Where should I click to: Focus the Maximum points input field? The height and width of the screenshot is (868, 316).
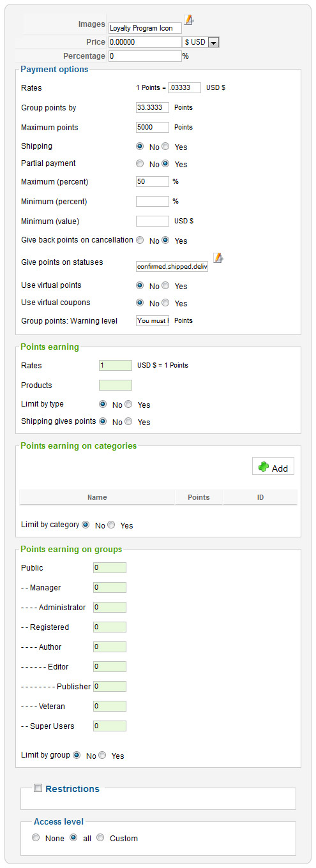[153, 127]
